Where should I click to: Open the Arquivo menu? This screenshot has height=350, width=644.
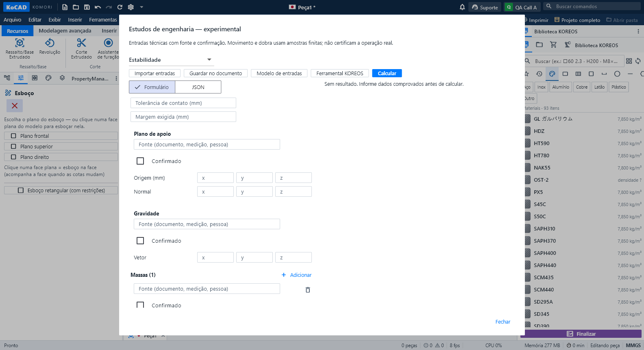click(12, 20)
